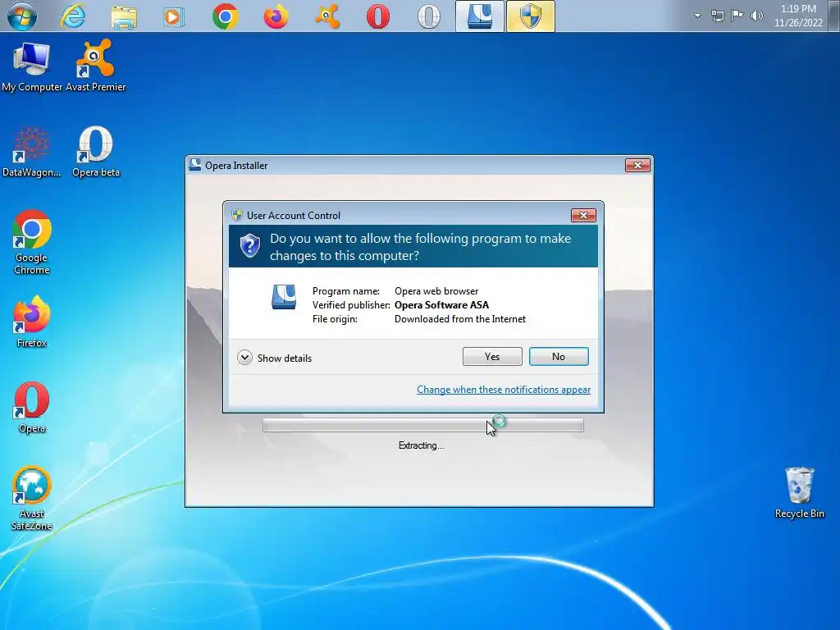Open Action Center flag icon

[x=737, y=16]
